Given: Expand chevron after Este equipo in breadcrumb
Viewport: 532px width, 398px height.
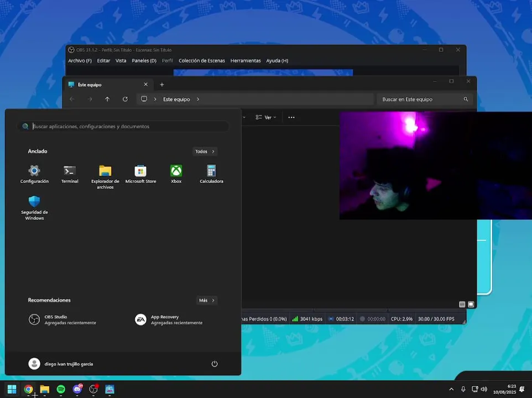Looking at the screenshot, I should pyautogui.click(x=198, y=99).
